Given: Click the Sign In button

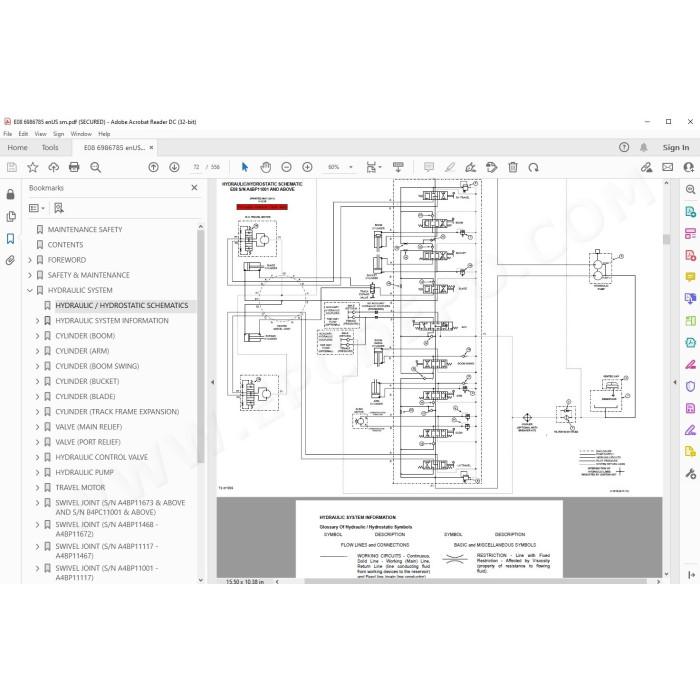Looking at the screenshot, I should 675,147.
